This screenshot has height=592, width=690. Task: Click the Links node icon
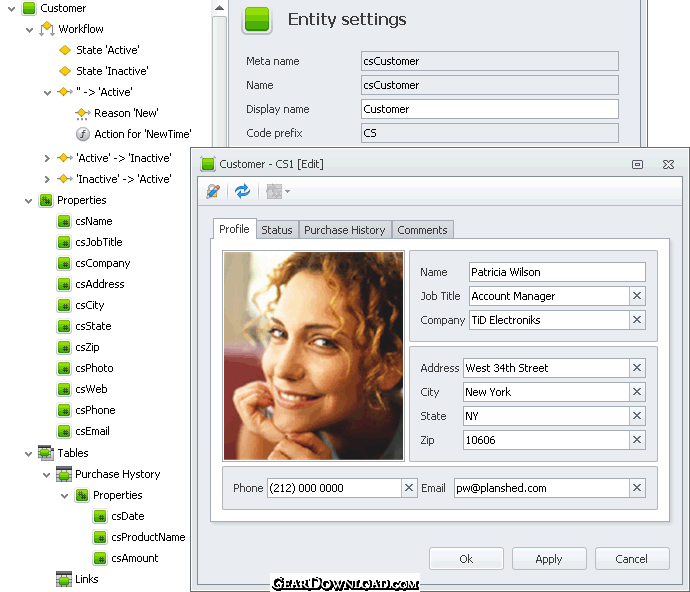click(x=64, y=579)
